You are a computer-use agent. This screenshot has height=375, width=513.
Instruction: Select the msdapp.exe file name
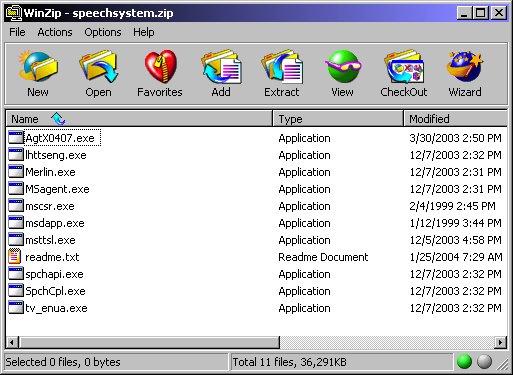click(x=55, y=223)
